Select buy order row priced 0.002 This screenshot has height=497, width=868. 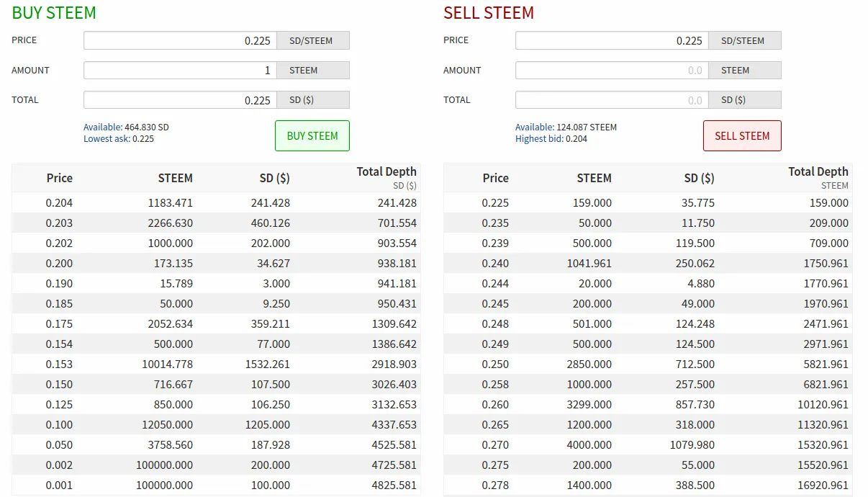[x=217, y=465]
